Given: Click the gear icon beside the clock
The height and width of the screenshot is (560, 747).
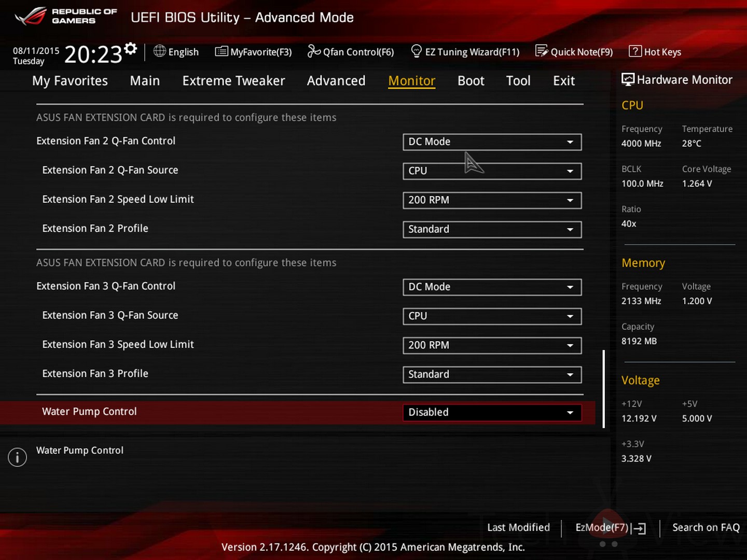Looking at the screenshot, I should (131, 49).
